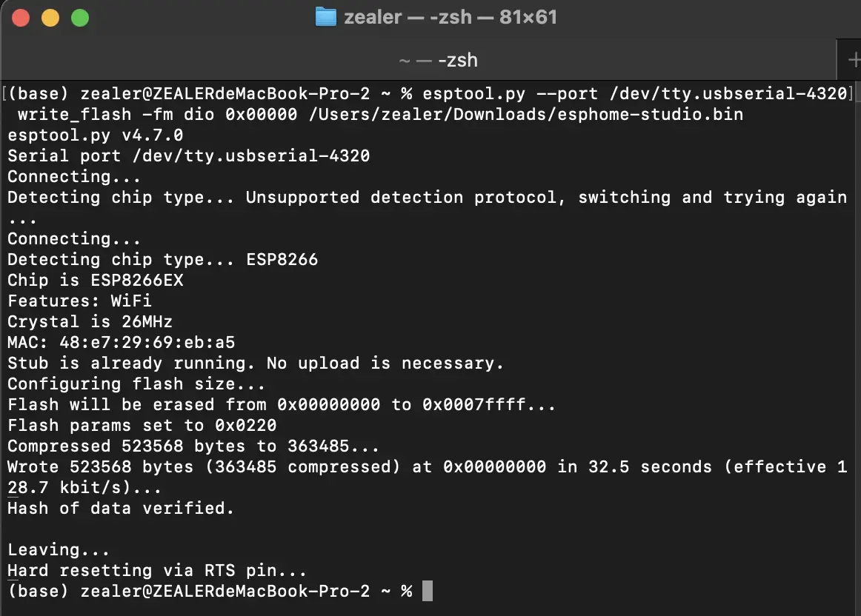Click the "Hash of data verified." line
861x616 pixels.
tap(121, 508)
